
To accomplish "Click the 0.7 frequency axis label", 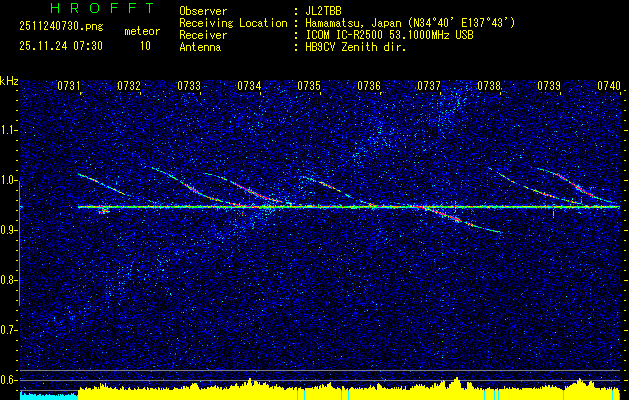I will click(x=9, y=330).
